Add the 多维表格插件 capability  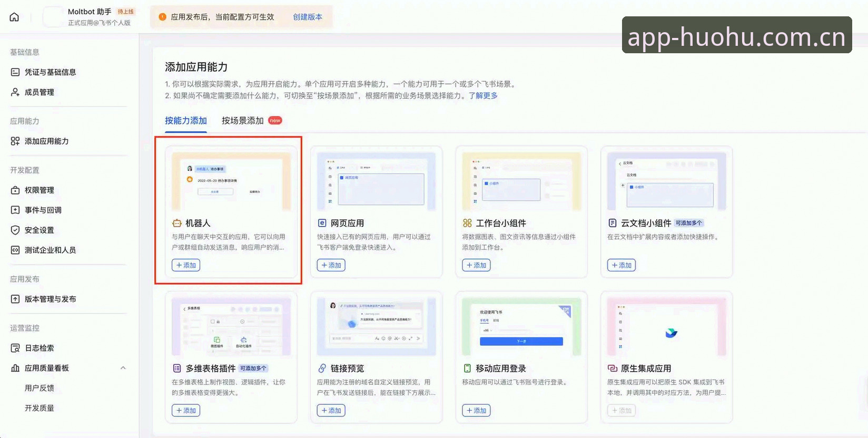click(x=186, y=411)
